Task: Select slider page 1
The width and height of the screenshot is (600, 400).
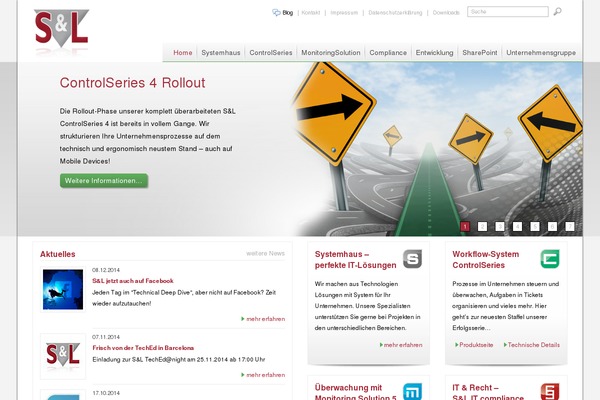Action: point(465,227)
